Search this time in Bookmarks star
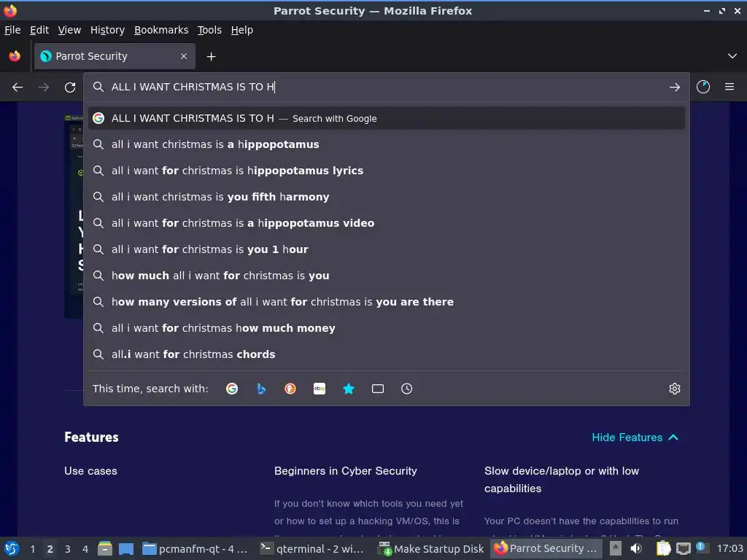This screenshot has width=747, height=560. coord(349,389)
